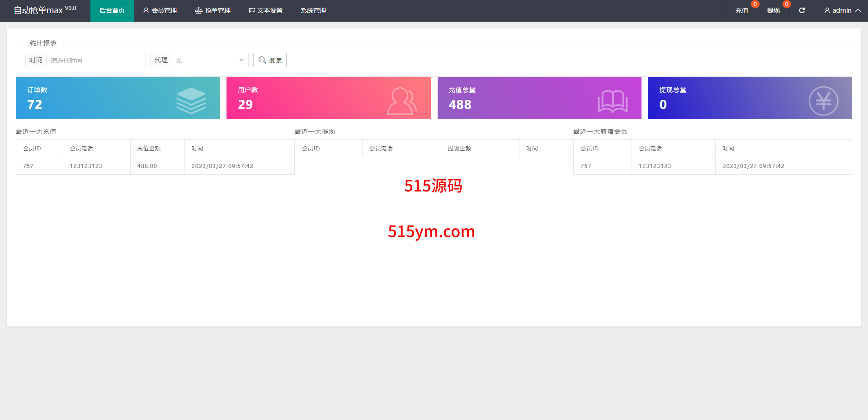Open the 抢单管理 order management menu
The width and height of the screenshot is (868, 420).
pos(213,10)
